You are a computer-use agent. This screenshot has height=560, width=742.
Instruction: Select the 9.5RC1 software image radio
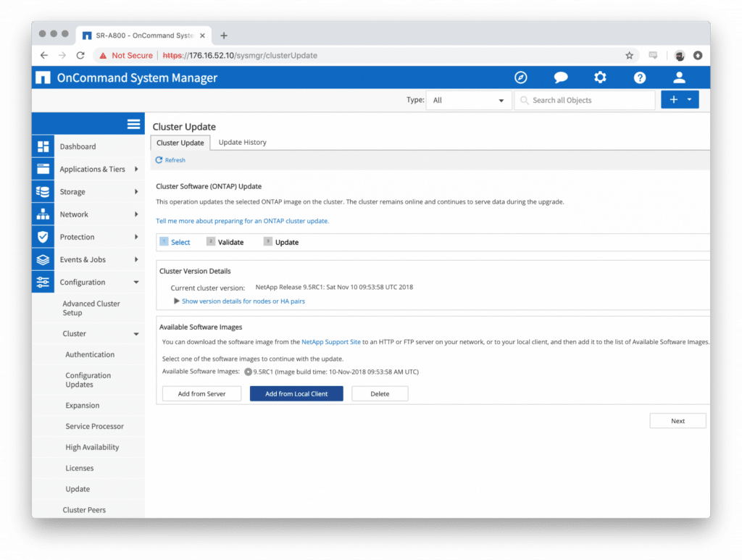248,372
